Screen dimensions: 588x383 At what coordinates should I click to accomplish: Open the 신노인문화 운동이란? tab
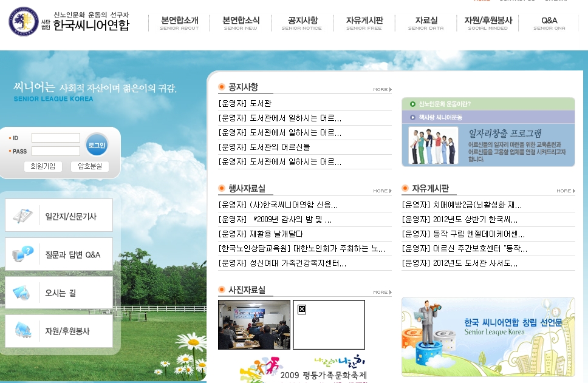click(445, 104)
